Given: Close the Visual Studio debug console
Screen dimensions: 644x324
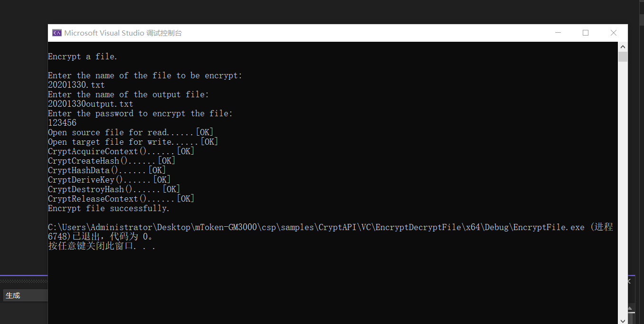Looking at the screenshot, I should click(x=614, y=33).
